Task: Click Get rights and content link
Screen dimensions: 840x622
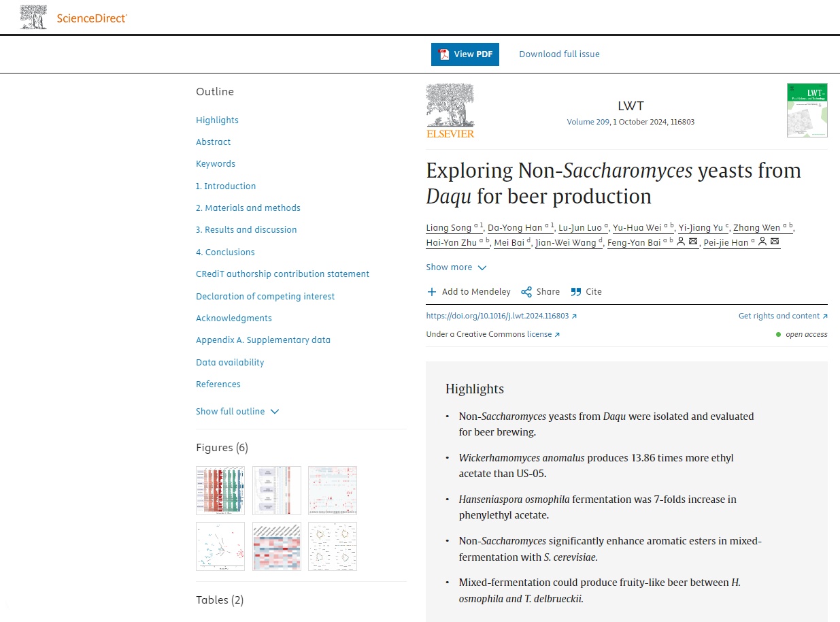Action: (782, 316)
